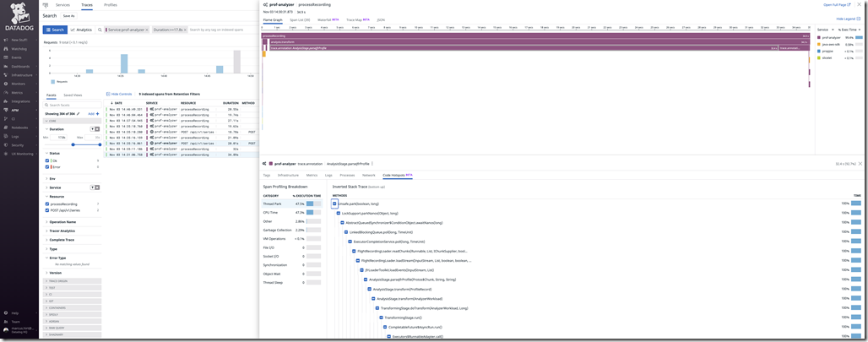Click right handle of Duration slider
The height and width of the screenshot is (342, 868).
pyautogui.click(x=98, y=144)
